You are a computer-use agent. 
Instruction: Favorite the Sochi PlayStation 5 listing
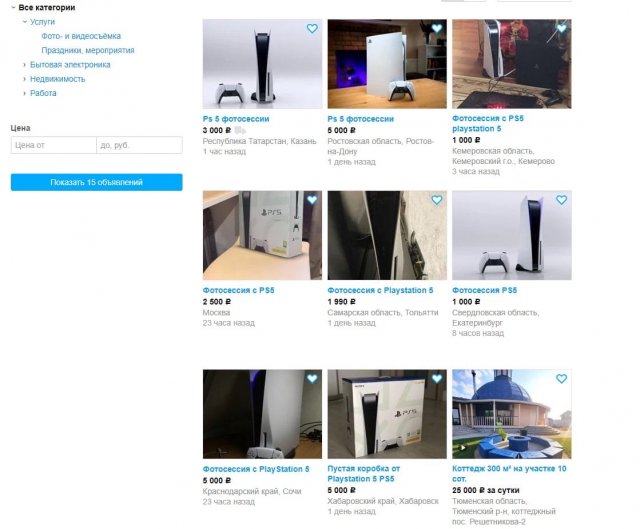tap(312, 379)
